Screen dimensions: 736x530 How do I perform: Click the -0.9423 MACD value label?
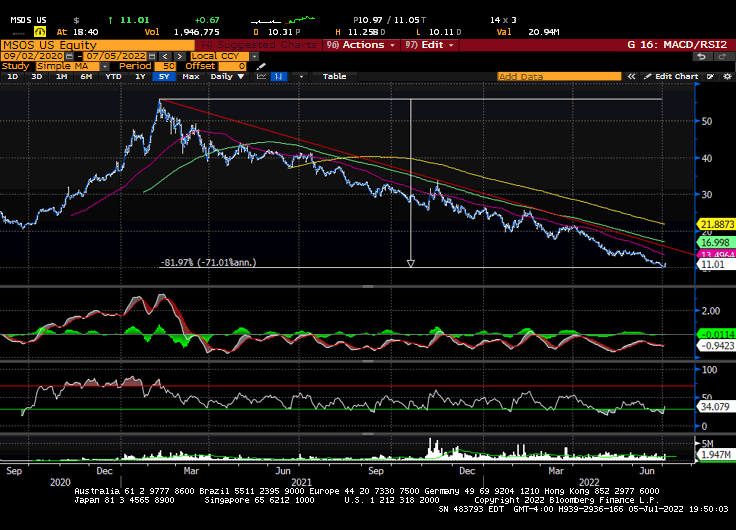click(717, 346)
